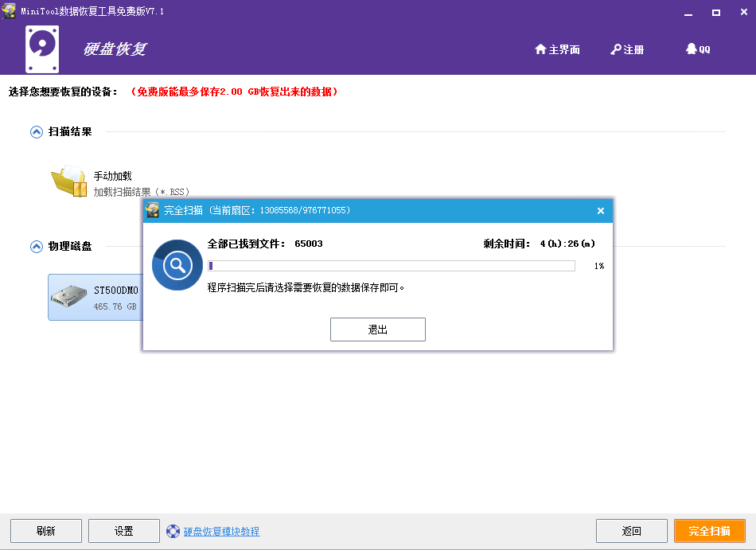
Task: Click 手动加载 label
Action: click(x=112, y=176)
